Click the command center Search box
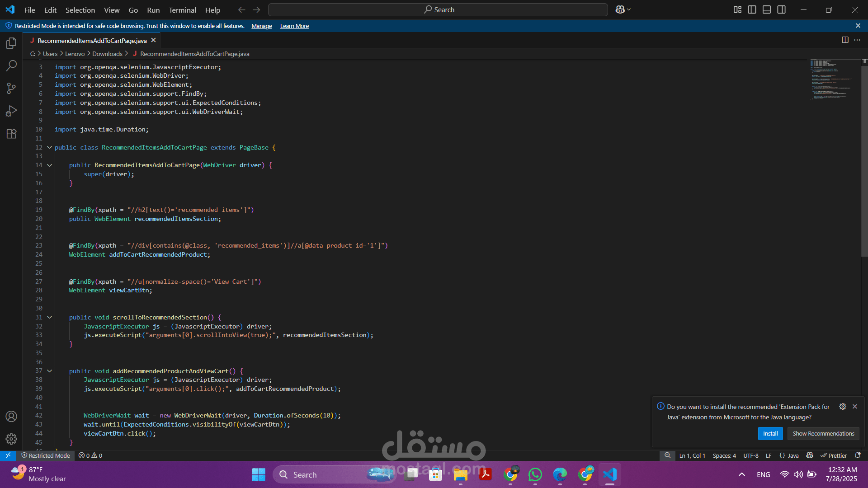This screenshot has height=488, width=868. tap(438, 9)
